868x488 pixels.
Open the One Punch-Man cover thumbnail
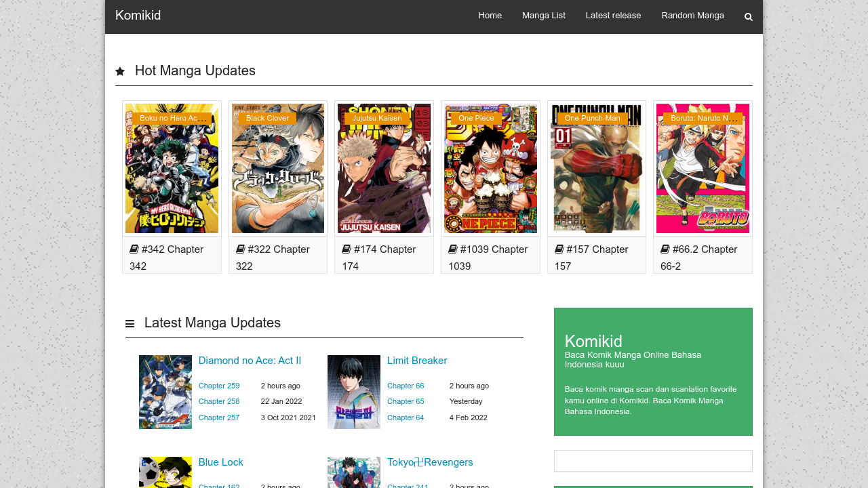(597, 169)
